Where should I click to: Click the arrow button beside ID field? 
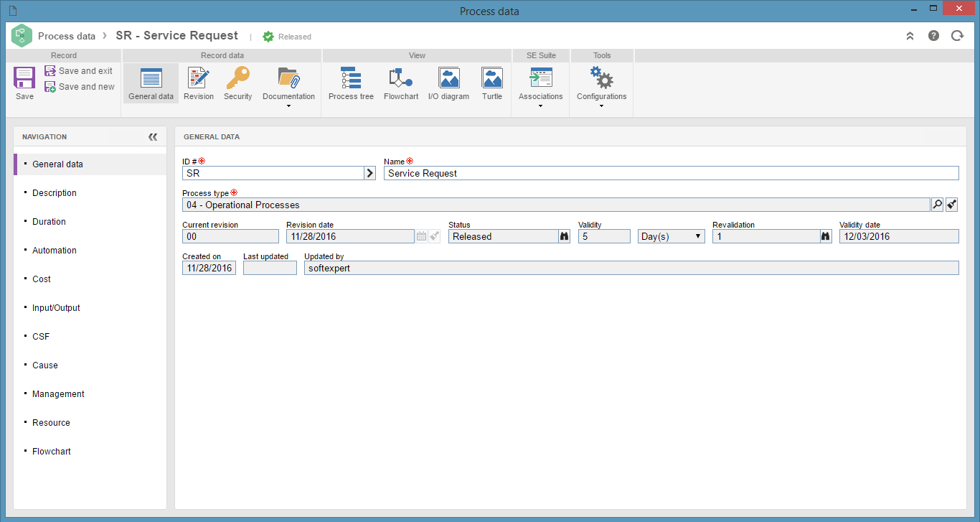370,173
